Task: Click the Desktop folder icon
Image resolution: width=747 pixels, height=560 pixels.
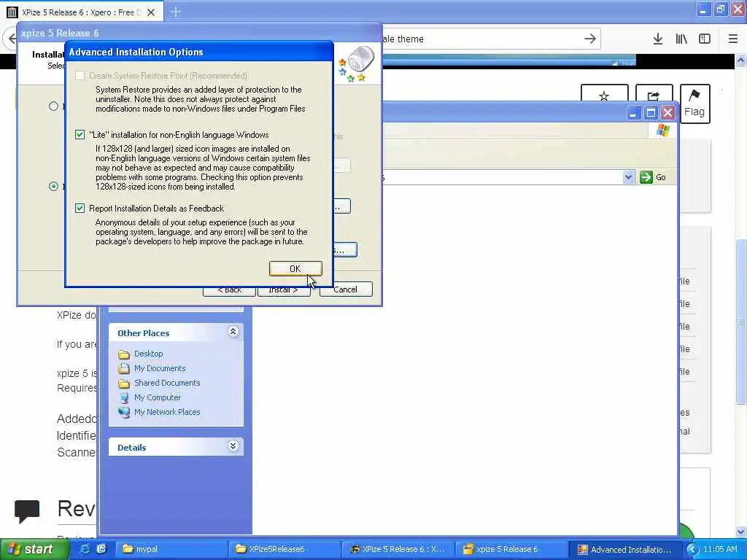Action: [124, 354]
